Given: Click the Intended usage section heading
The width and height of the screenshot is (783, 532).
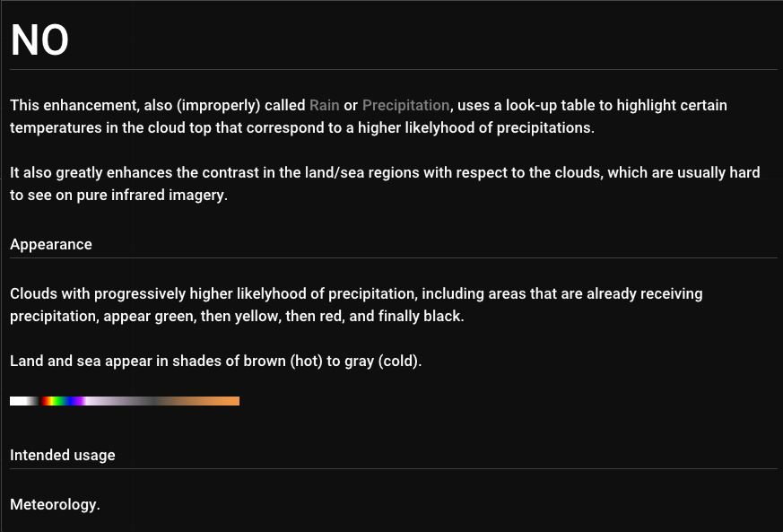Looking at the screenshot, I should (x=63, y=455).
